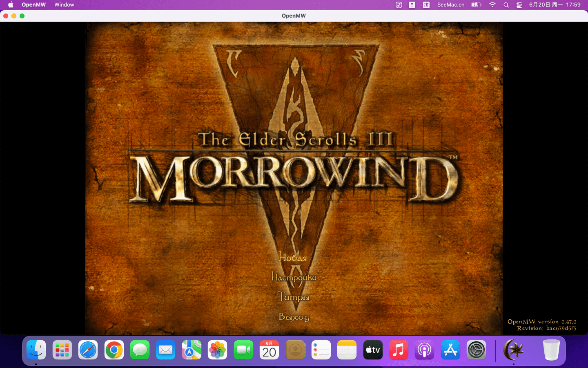This screenshot has height=368, width=588.
Task: Click the date and time in the menu bar
Action: tap(555, 5)
